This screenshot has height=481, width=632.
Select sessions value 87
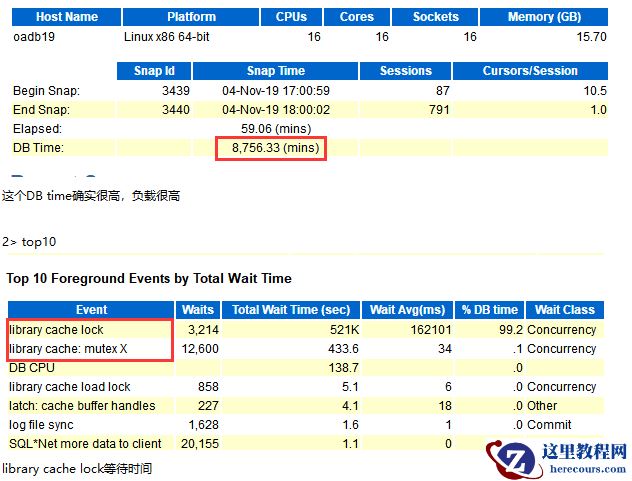tap(443, 91)
